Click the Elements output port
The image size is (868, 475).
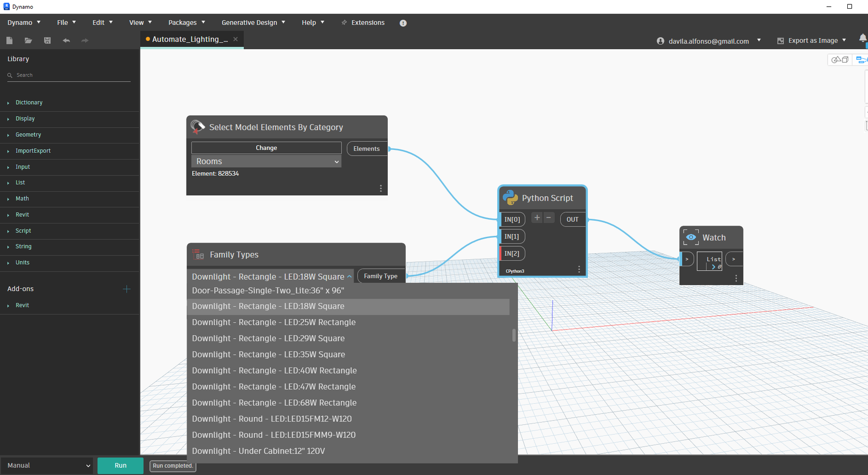coord(366,149)
